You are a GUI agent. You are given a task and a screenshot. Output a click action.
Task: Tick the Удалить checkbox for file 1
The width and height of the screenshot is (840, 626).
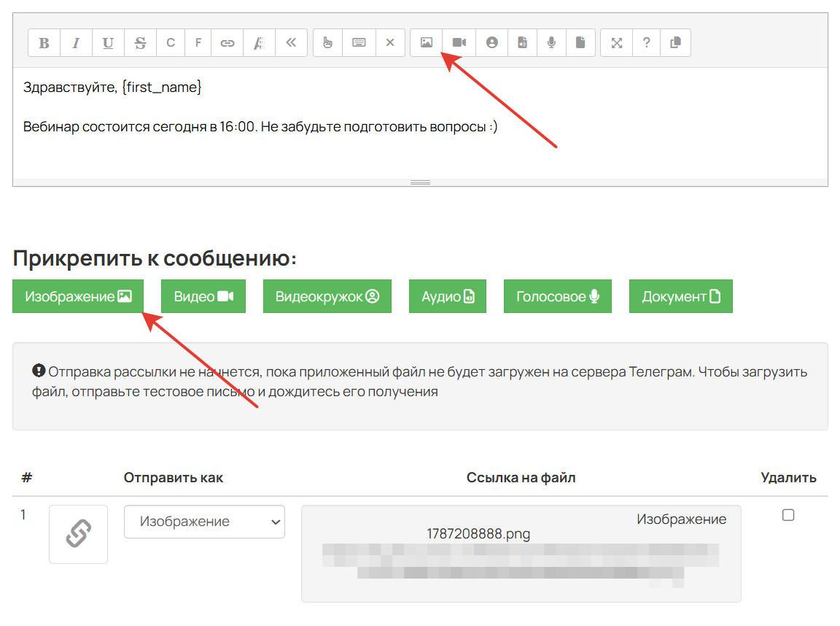tap(788, 515)
